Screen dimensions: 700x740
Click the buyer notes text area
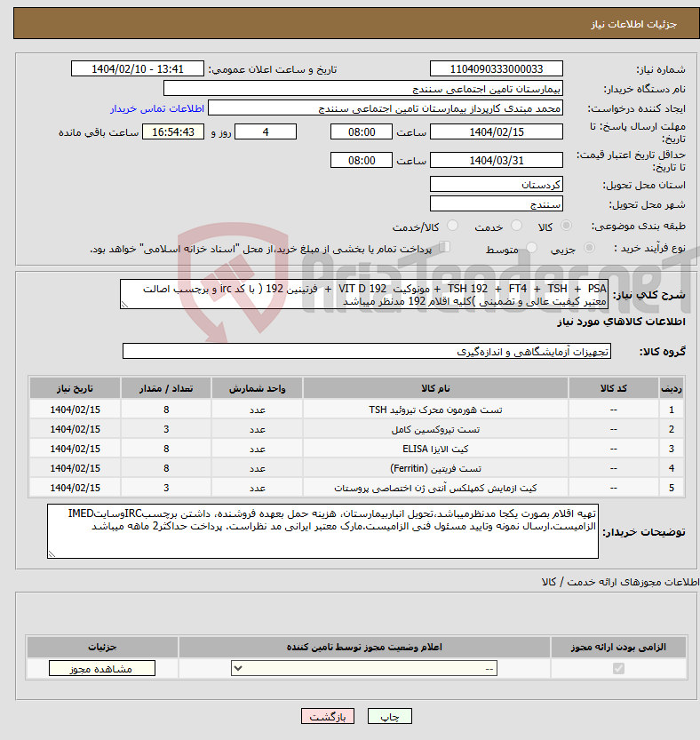322,531
